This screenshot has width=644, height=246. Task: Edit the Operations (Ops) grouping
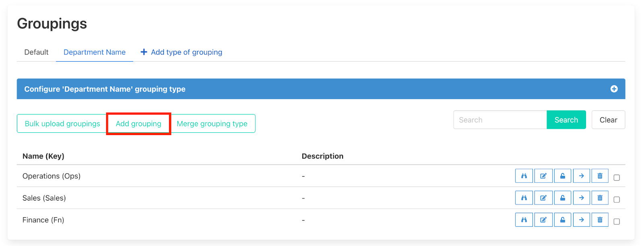pos(543,176)
